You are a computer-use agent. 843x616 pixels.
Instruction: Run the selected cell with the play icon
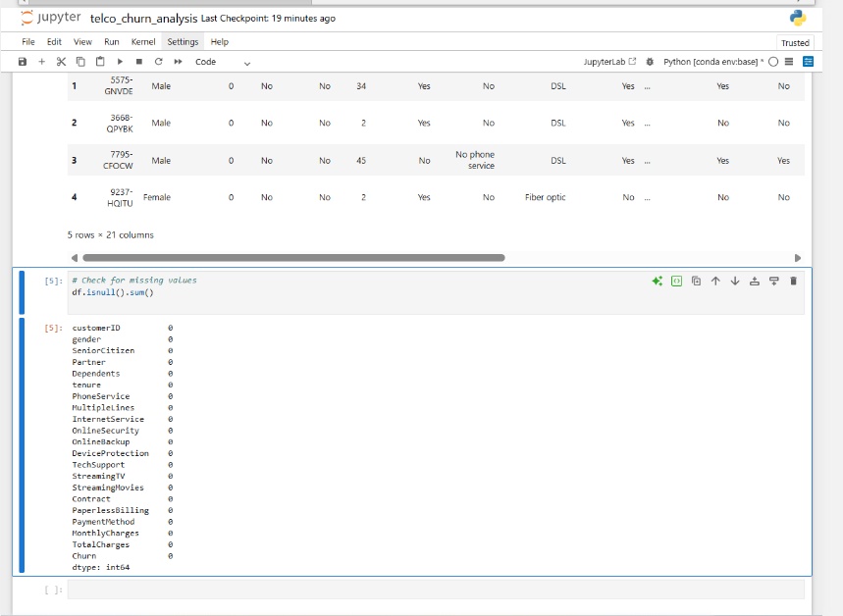(x=120, y=61)
